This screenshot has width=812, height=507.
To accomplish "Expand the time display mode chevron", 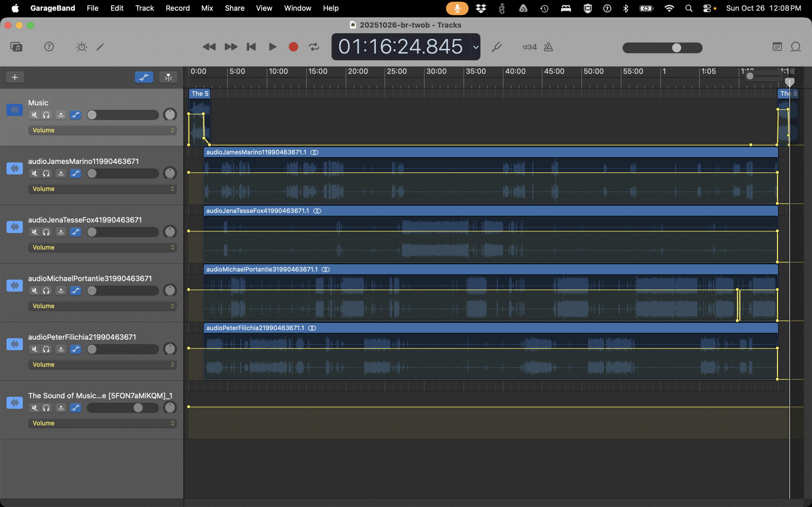I will [476, 47].
